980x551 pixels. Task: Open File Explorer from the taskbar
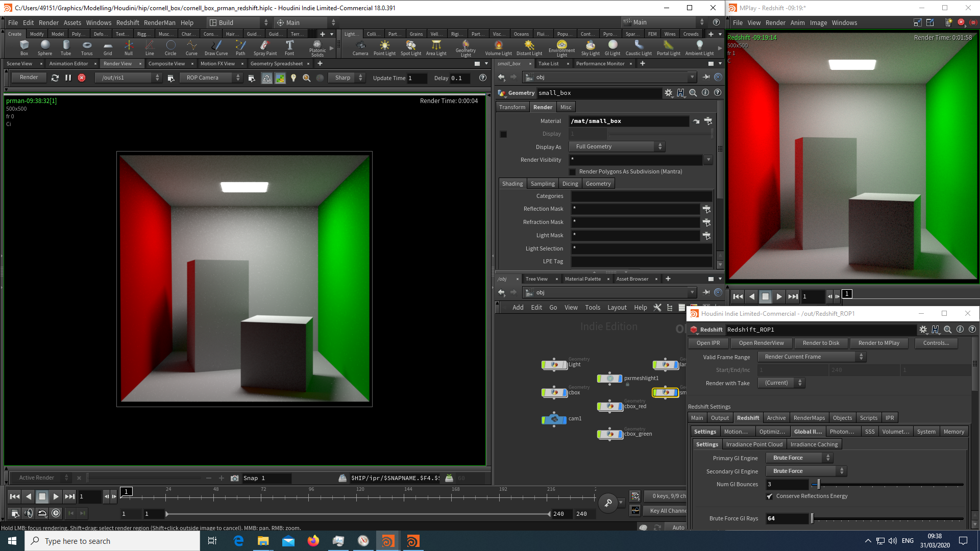pos(263,541)
